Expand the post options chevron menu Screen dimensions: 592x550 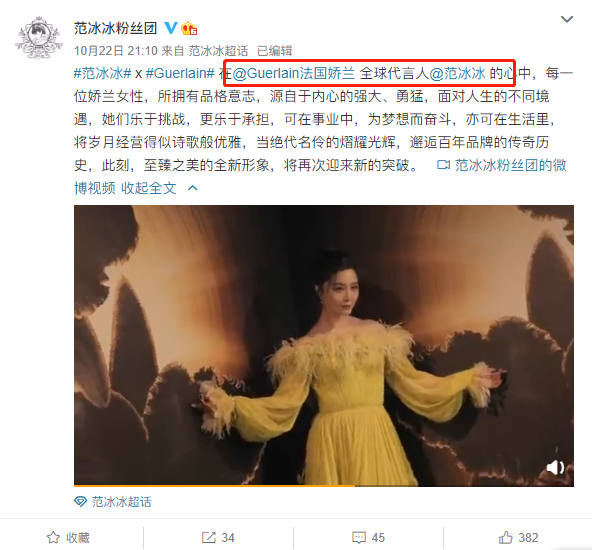tap(567, 19)
